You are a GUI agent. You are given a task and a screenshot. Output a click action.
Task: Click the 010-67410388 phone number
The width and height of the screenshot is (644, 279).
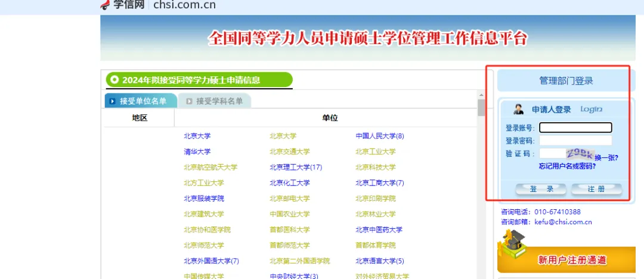(x=558, y=212)
